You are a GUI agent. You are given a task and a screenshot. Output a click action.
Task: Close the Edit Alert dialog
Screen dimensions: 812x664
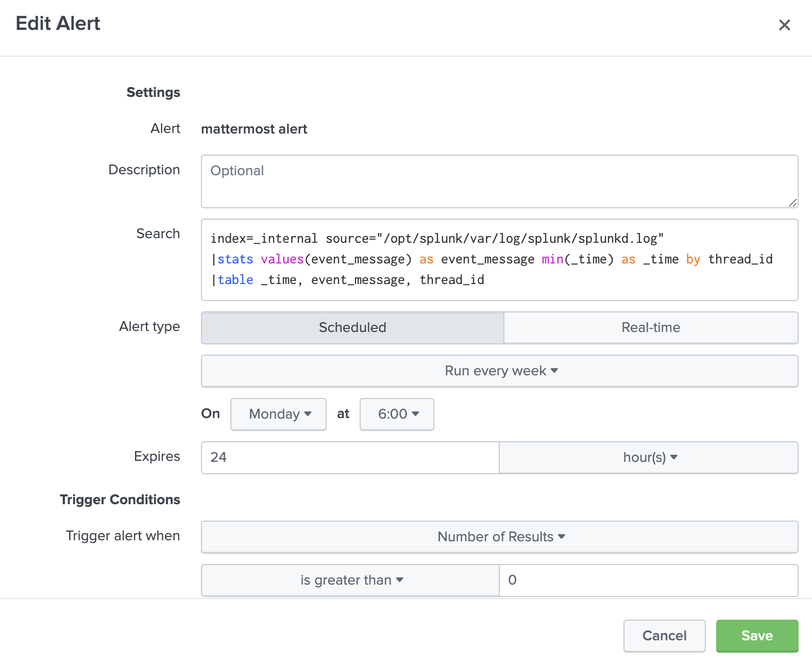pyautogui.click(x=784, y=25)
